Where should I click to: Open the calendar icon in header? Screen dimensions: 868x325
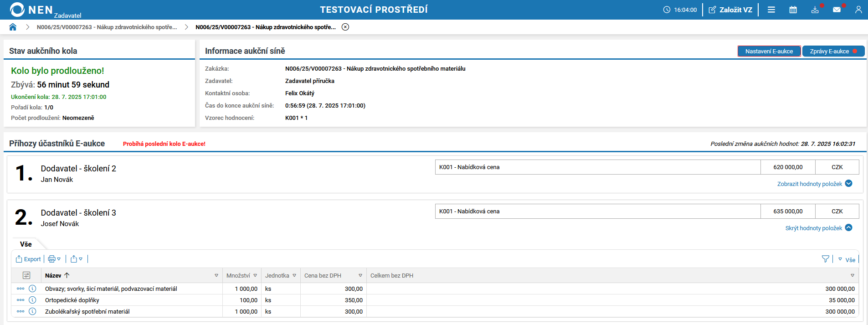tap(793, 10)
